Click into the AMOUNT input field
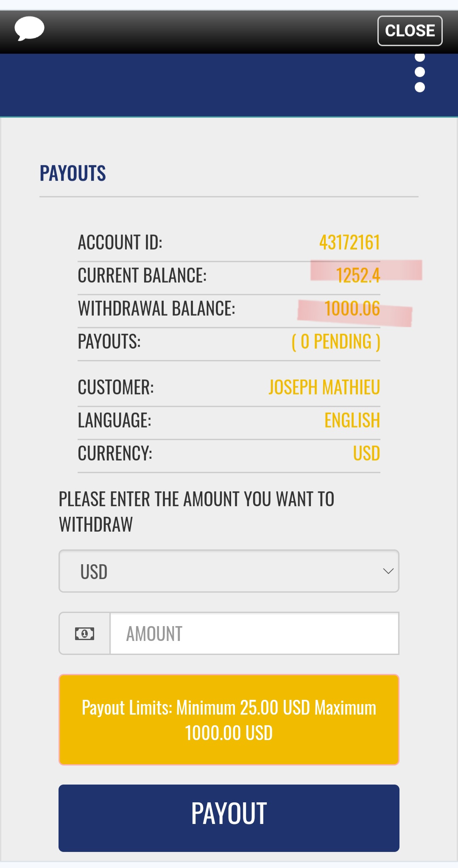 click(254, 634)
